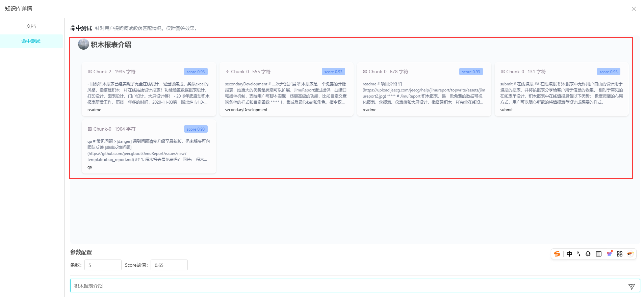This screenshot has width=644, height=297.
Task: Open the card text starting qa # 常见问题
Action: [x=149, y=150]
